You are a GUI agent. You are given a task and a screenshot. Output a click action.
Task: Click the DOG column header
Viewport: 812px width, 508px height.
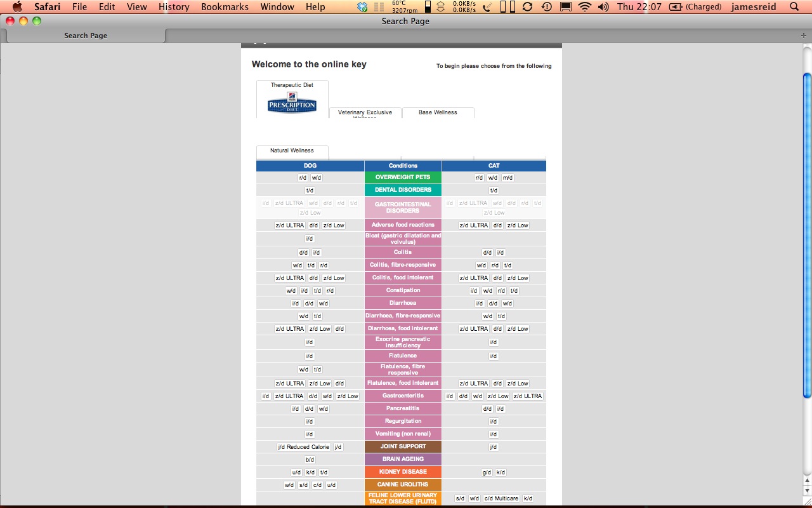(x=310, y=166)
